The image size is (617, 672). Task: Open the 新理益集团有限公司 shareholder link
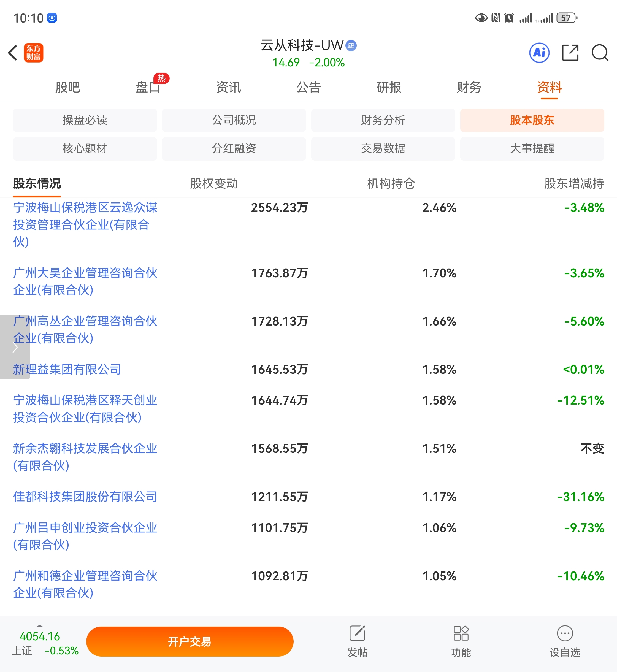(x=67, y=369)
